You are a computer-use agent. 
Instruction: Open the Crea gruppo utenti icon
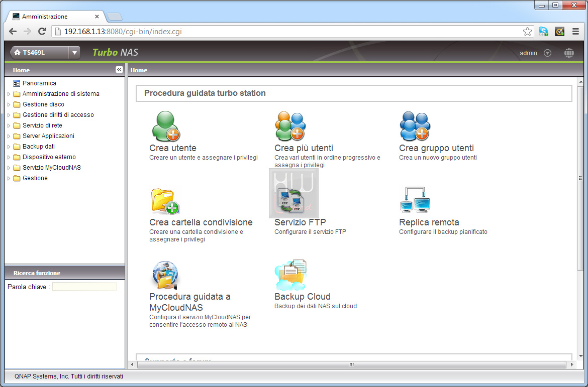415,126
